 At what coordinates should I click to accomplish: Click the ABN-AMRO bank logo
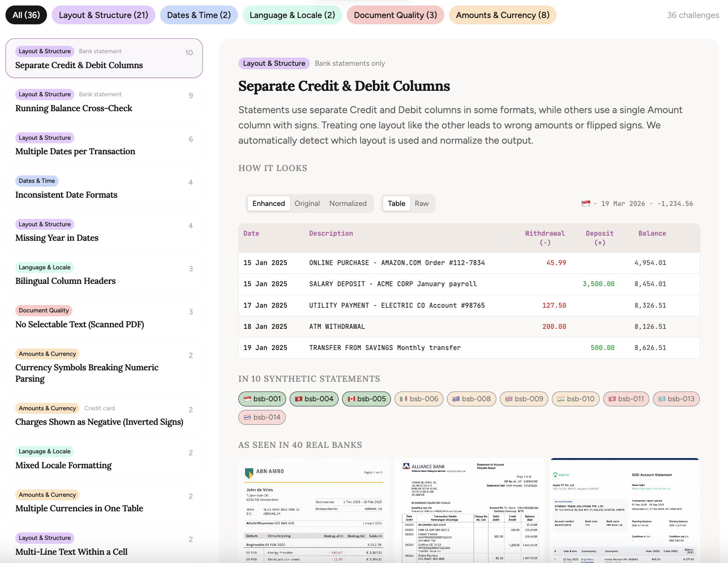(x=265, y=471)
